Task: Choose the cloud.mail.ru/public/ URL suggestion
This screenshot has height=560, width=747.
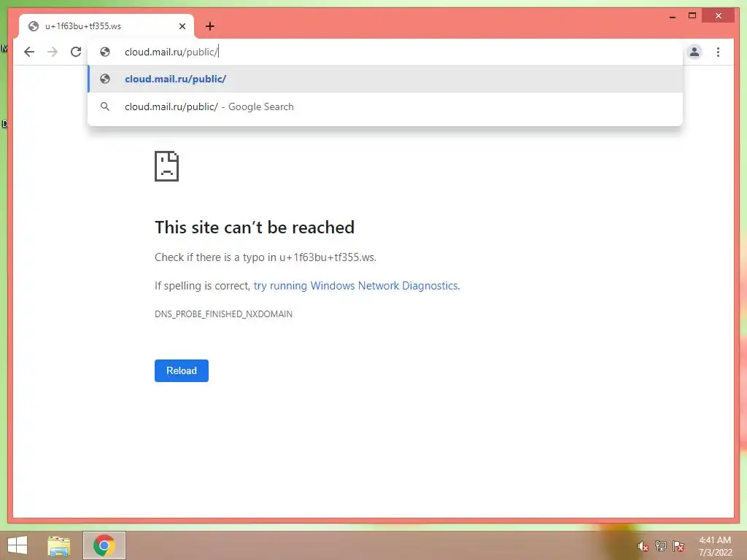Action: [x=385, y=79]
